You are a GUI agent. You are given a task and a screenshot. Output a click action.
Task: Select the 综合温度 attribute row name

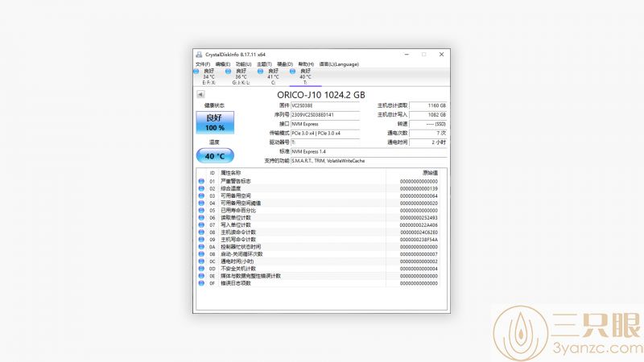[231, 188]
